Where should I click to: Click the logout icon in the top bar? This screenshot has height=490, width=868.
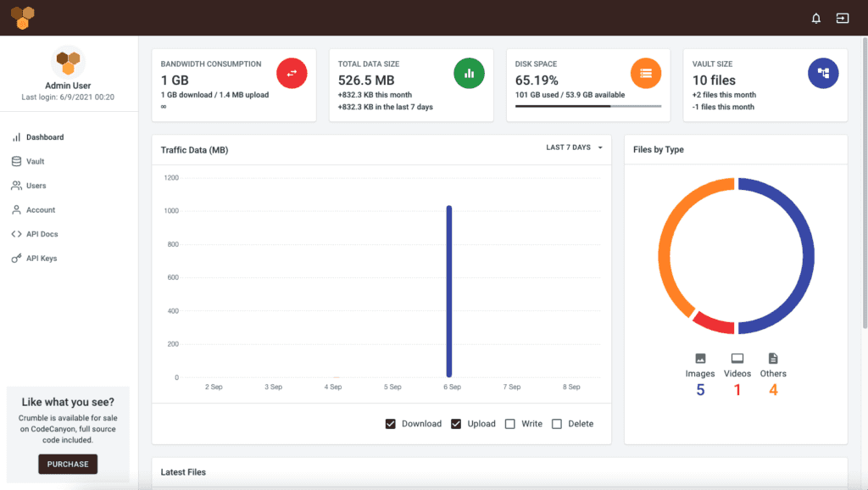[842, 17]
